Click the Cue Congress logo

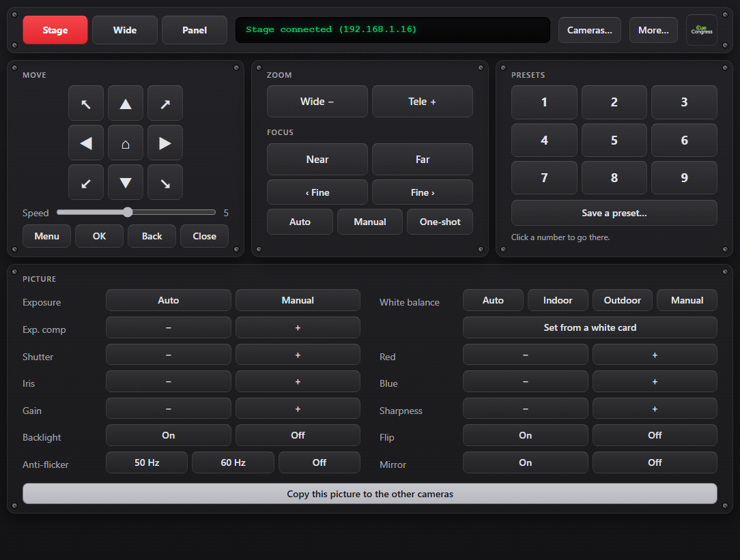tap(702, 30)
